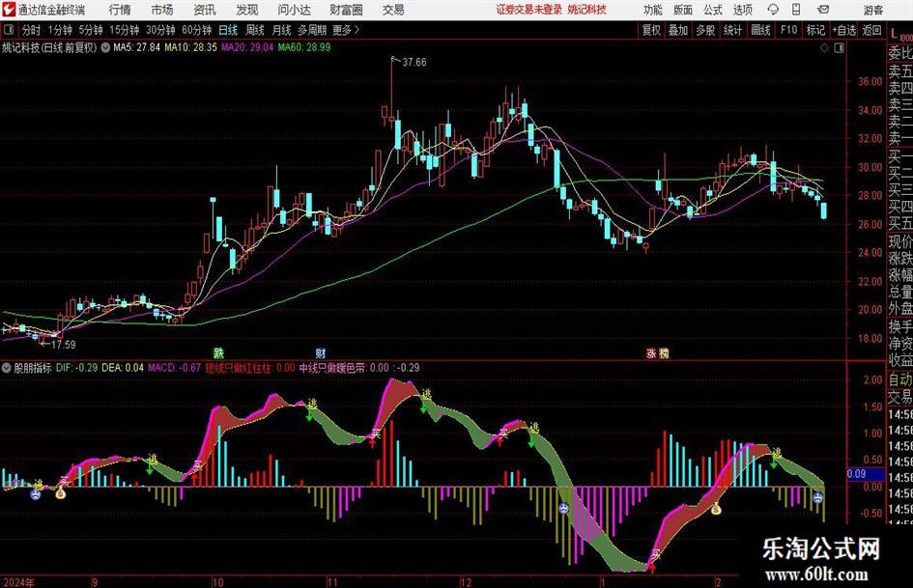Screen dimensions: 913x588
Task: Click the 返回 back button
Action: 871,30
